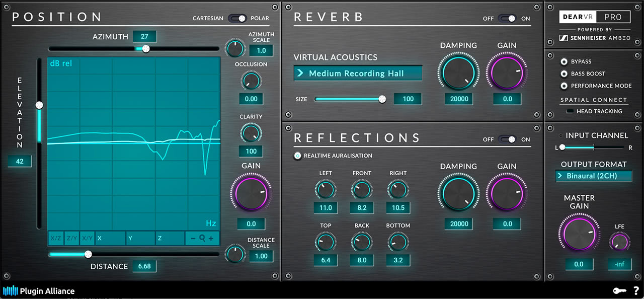Click the Left reflection value 11.0

(326, 207)
